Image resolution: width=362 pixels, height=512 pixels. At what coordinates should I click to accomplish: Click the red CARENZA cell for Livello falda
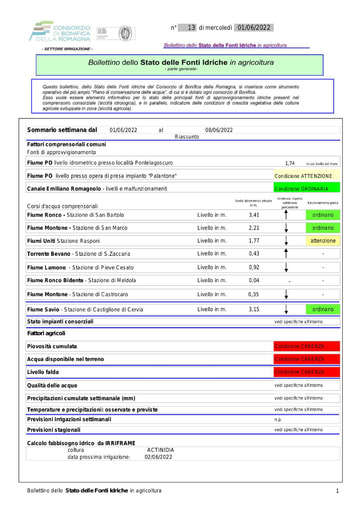[307, 372]
